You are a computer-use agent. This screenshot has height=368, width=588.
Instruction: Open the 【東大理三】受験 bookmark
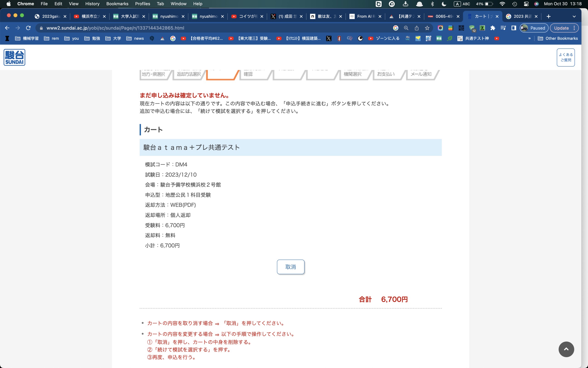tap(250, 38)
